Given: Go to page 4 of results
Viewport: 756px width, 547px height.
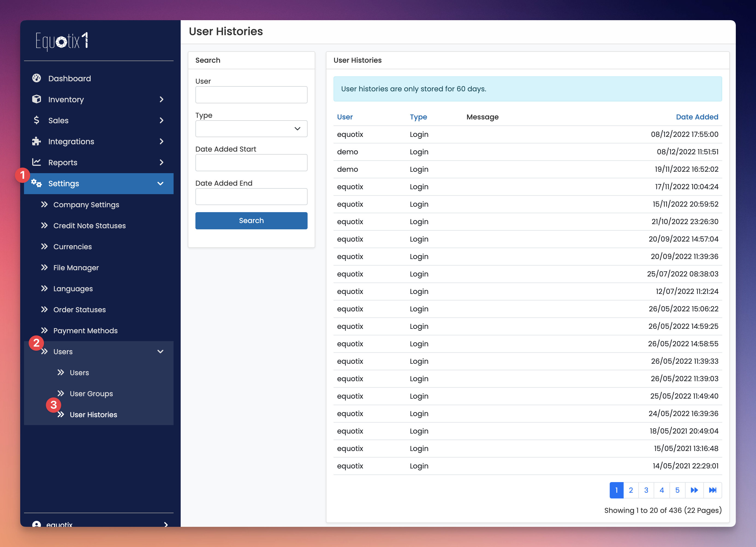Looking at the screenshot, I should [662, 490].
